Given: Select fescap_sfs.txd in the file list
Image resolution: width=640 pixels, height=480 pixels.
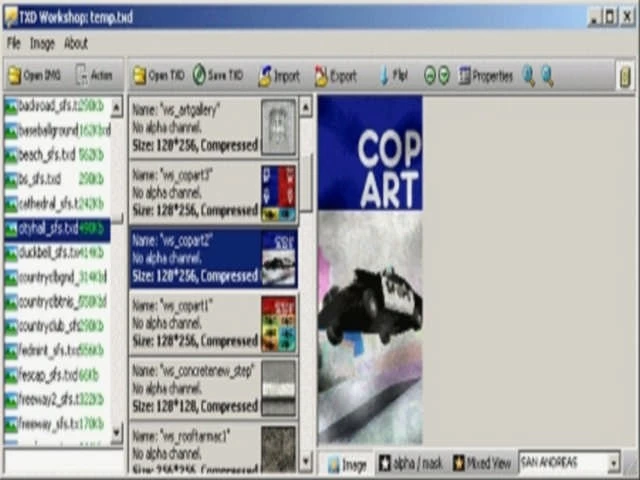Looking at the screenshot, I should [x=57, y=375].
